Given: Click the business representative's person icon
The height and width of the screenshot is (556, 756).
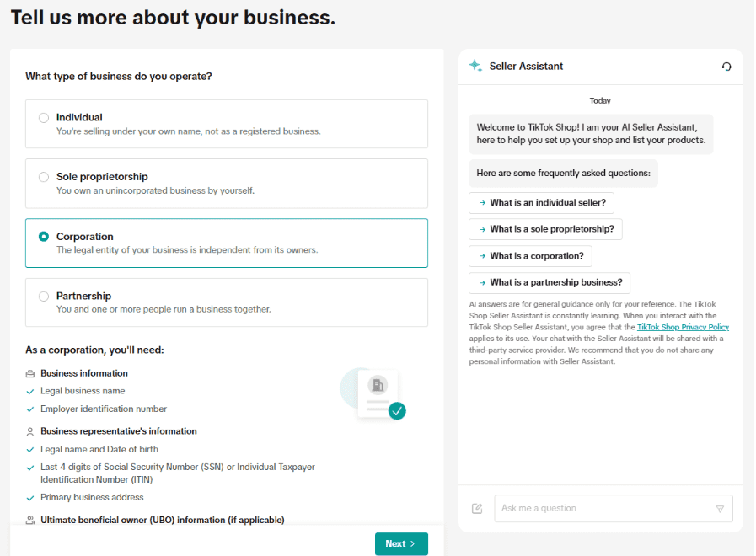Looking at the screenshot, I should pyautogui.click(x=29, y=430).
